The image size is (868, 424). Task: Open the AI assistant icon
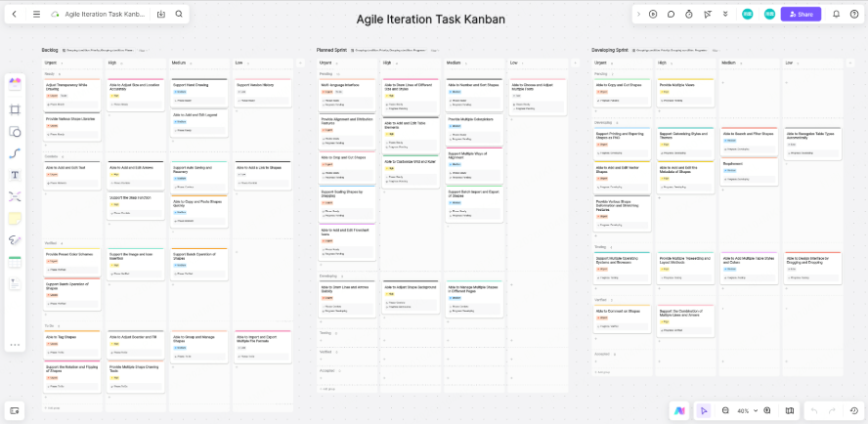679,410
